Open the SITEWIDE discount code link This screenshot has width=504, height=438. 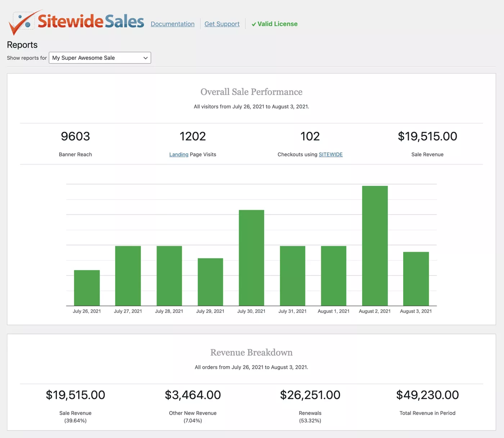click(330, 154)
